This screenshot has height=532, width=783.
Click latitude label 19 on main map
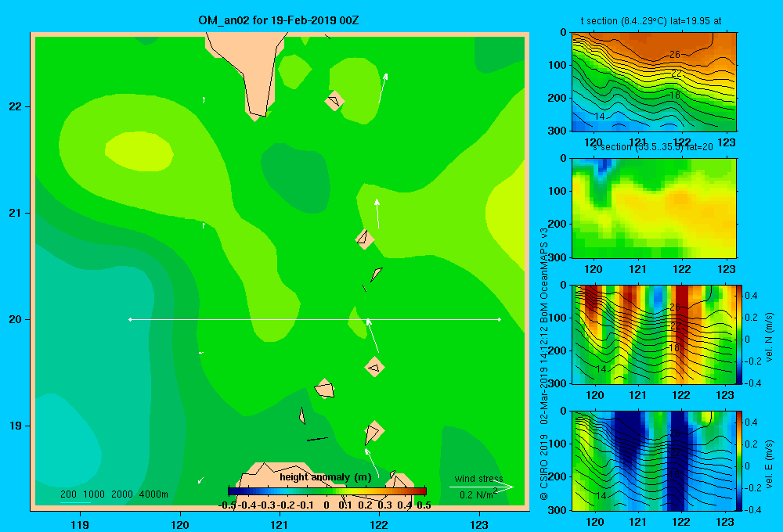click(16, 426)
